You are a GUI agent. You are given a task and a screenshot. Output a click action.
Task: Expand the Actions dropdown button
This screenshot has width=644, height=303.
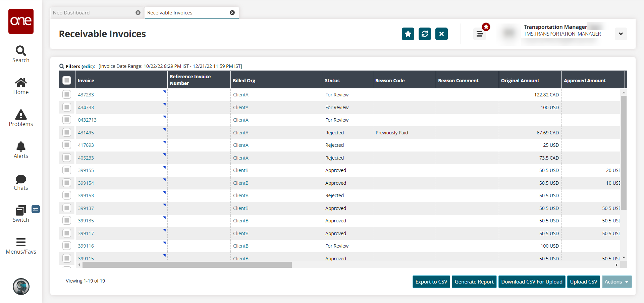point(616,282)
